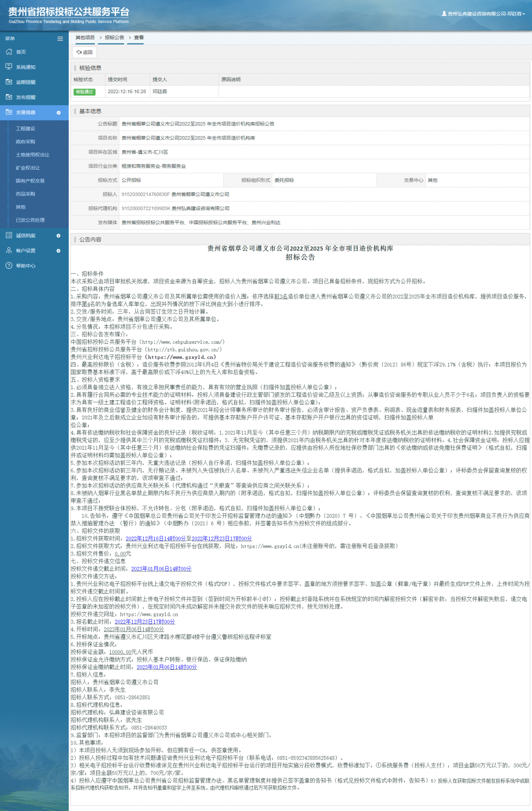The width and height of the screenshot is (532, 811).
Task: Select 其他 submenu item
Action: coord(20,207)
